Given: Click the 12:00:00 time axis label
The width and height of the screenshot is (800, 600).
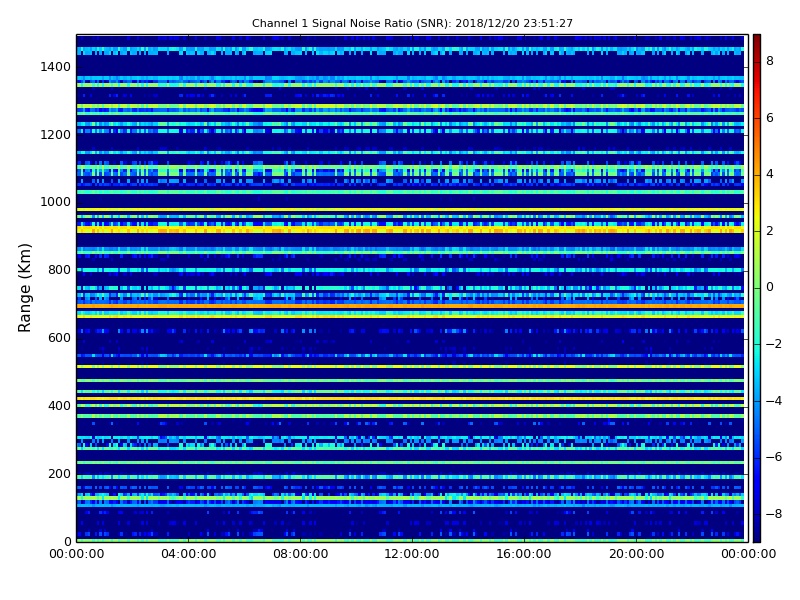Looking at the screenshot, I should pyautogui.click(x=412, y=554).
